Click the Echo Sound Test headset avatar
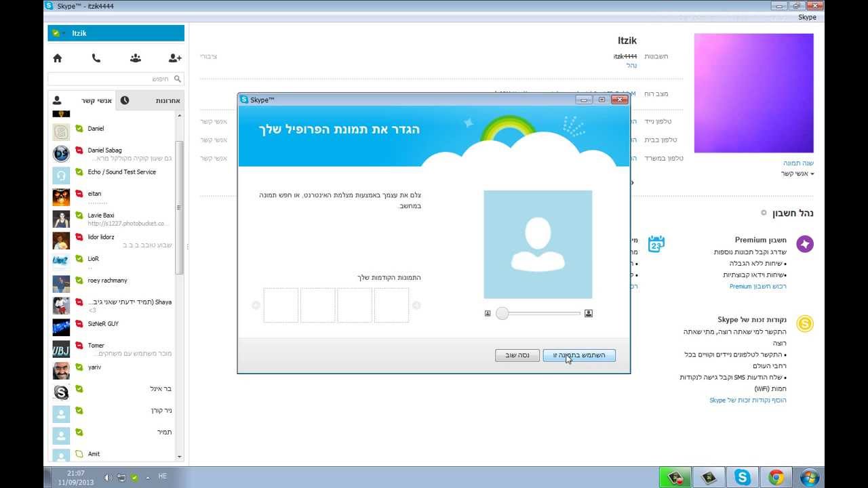The height and width of the screenshot is (488, 868). click(61, 176)
